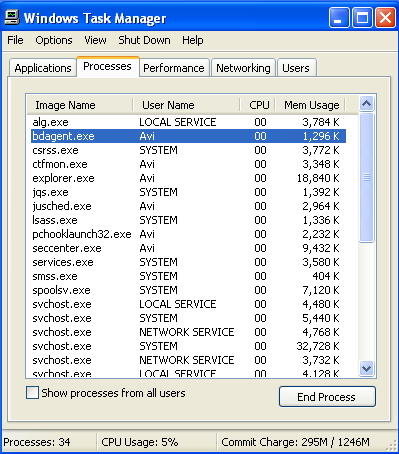The height and width of the screenshot is (454, 399).
Task: Select svchost.exe using 3,732 K memory
Action: [x=188, y=360]
